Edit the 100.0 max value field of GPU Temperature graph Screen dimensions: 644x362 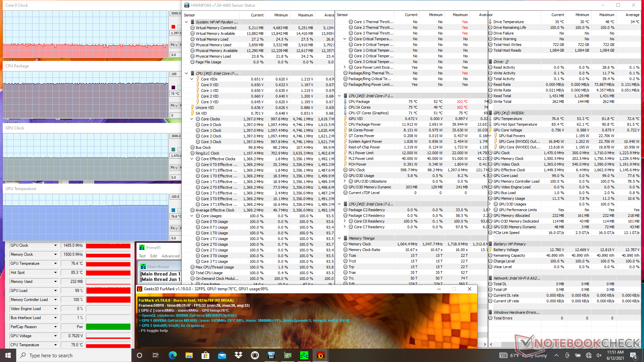pos(176,197)
